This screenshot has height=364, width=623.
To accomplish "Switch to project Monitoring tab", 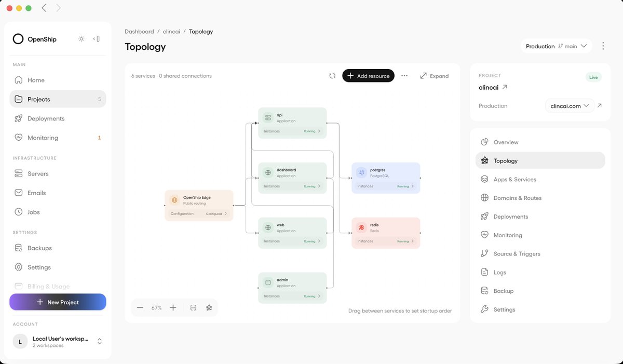I will click(540, 235).
